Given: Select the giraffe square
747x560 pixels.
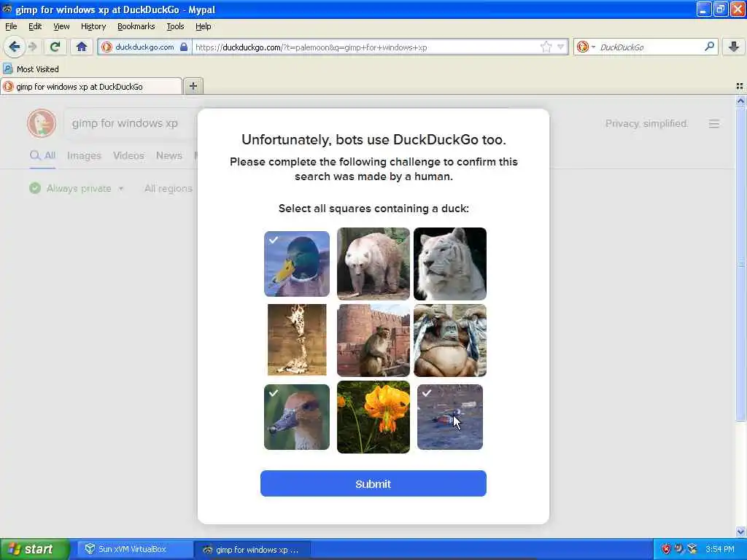Looking at the screenshot, I should [297, 340].
